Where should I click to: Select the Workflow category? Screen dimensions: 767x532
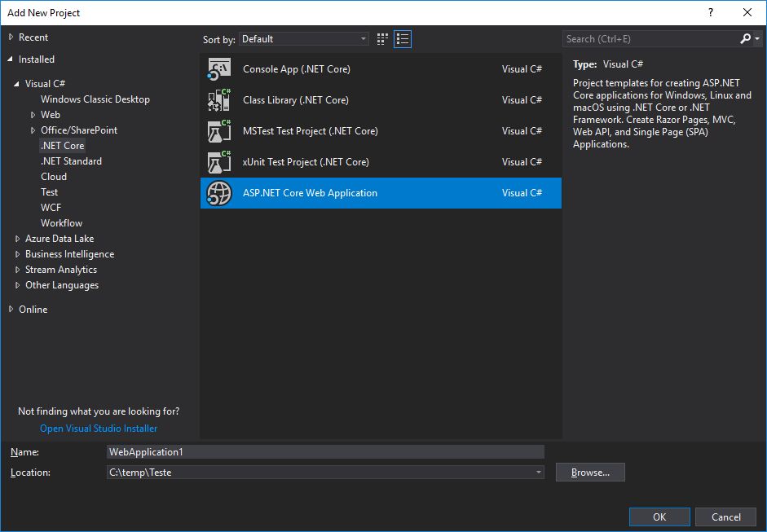(62, 223)
